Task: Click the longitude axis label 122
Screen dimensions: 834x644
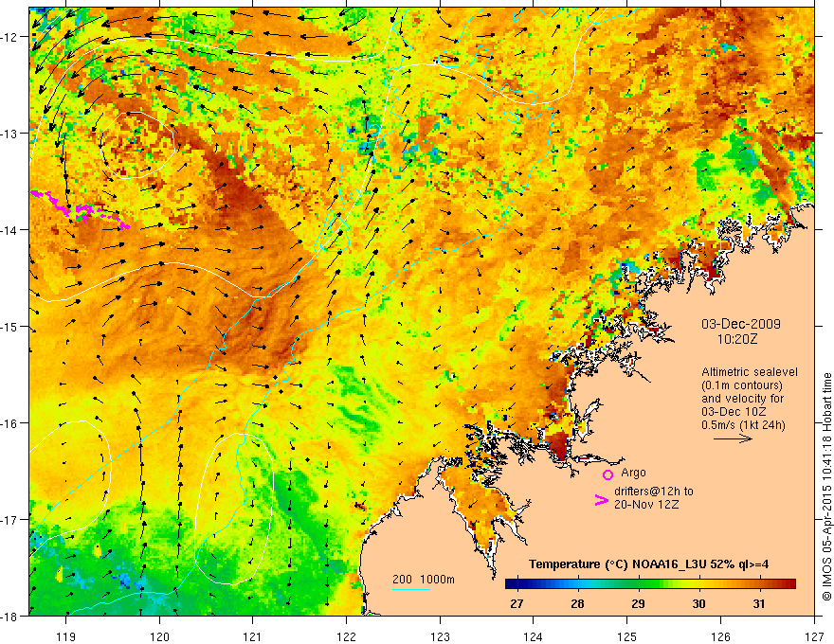Action: click(x=346, y=636)
